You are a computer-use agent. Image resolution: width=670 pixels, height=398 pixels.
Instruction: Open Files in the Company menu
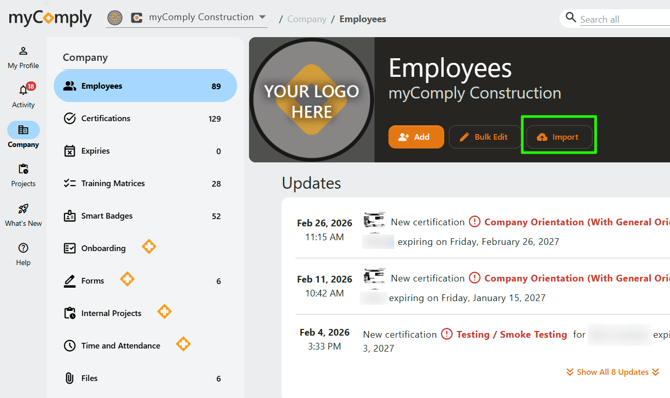pyautogui.click(x=145, y=378)
